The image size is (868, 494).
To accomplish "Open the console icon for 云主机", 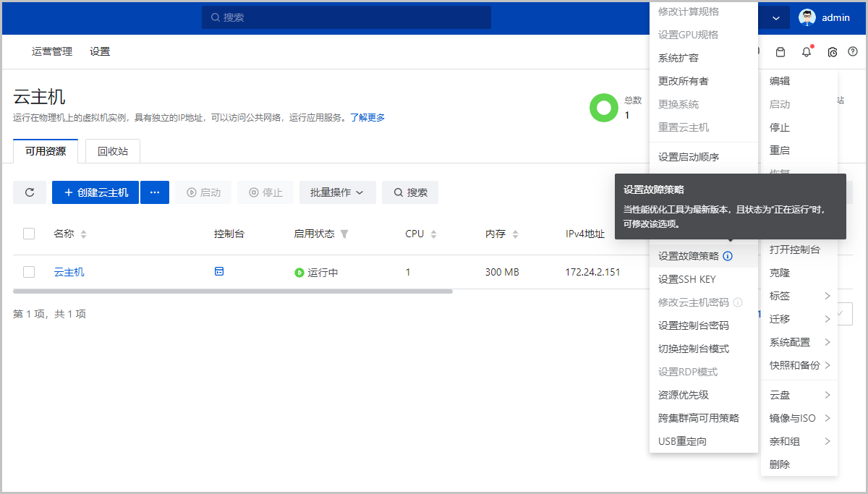I will (219, 272).
